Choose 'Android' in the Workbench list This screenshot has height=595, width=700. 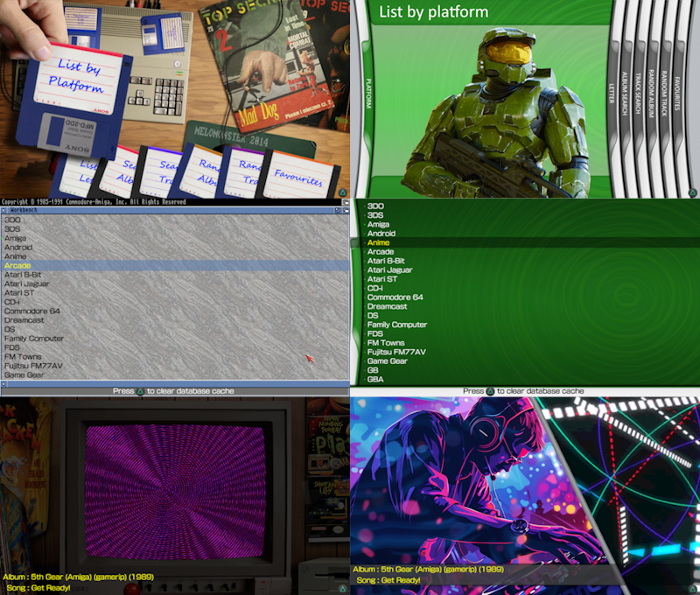18,248
